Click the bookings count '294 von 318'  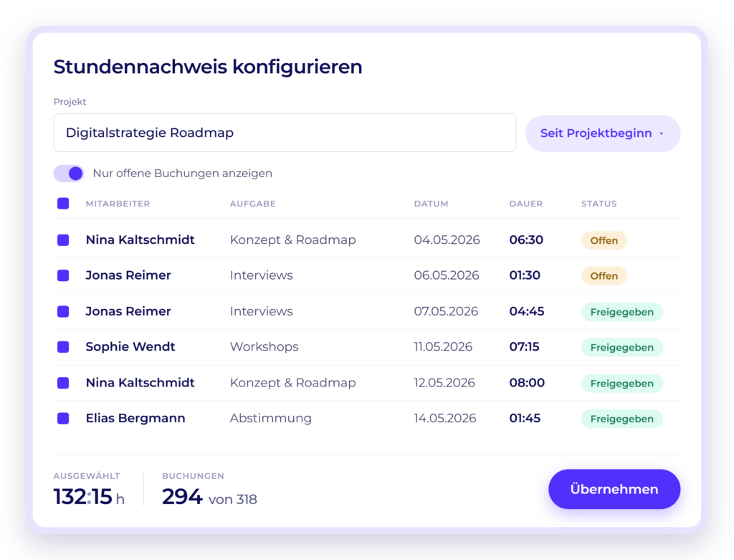209,497
